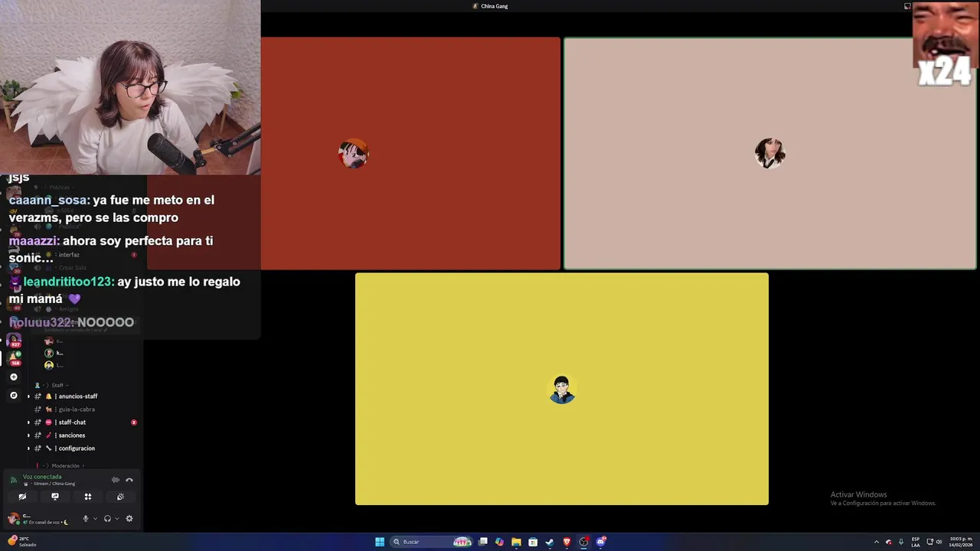Open Microsoft Store from the taskbar

click(533, 542)
